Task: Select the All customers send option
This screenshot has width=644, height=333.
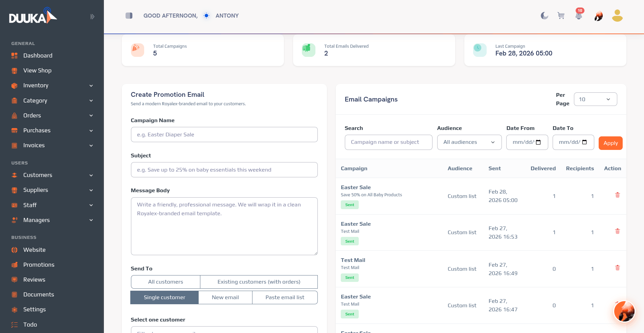Action: point(165,282)
